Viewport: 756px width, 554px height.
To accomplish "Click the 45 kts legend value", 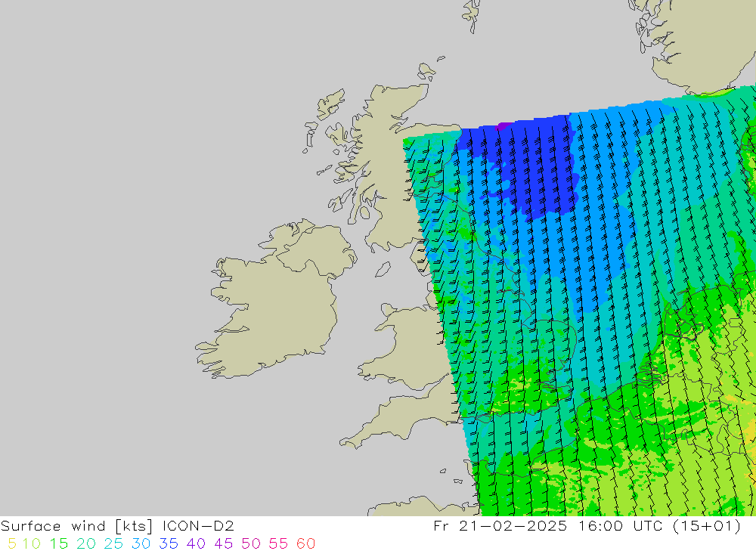I will point(224,543).
